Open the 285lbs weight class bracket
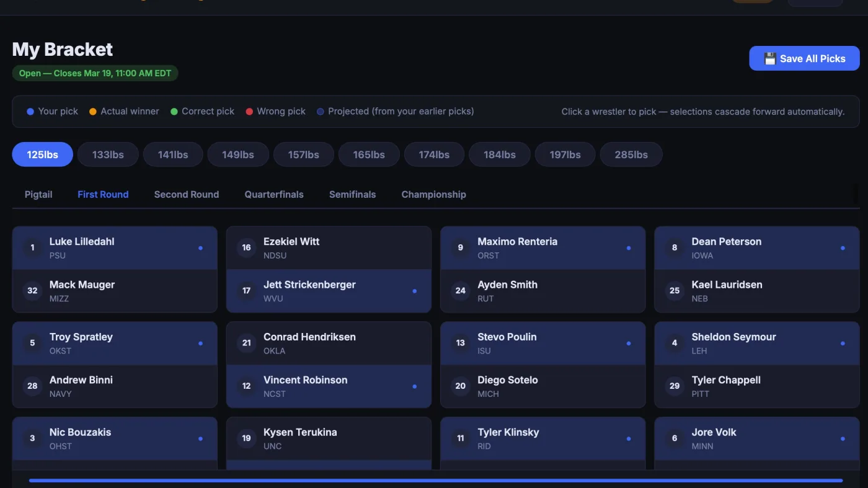 631,155
